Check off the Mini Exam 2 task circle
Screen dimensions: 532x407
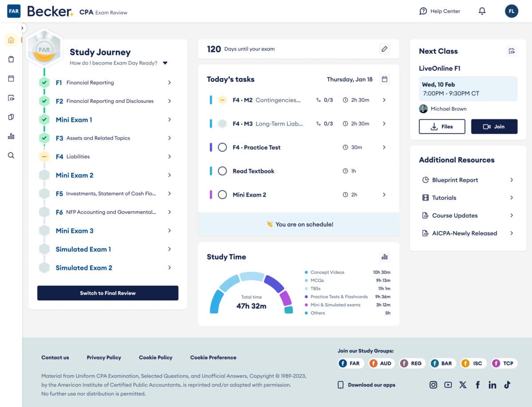tap(223, 194)
